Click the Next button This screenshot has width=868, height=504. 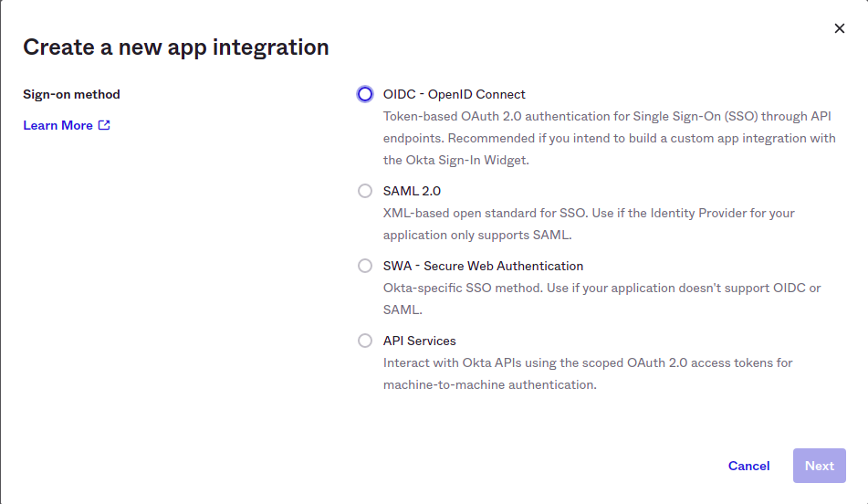[x=820, y=466]
